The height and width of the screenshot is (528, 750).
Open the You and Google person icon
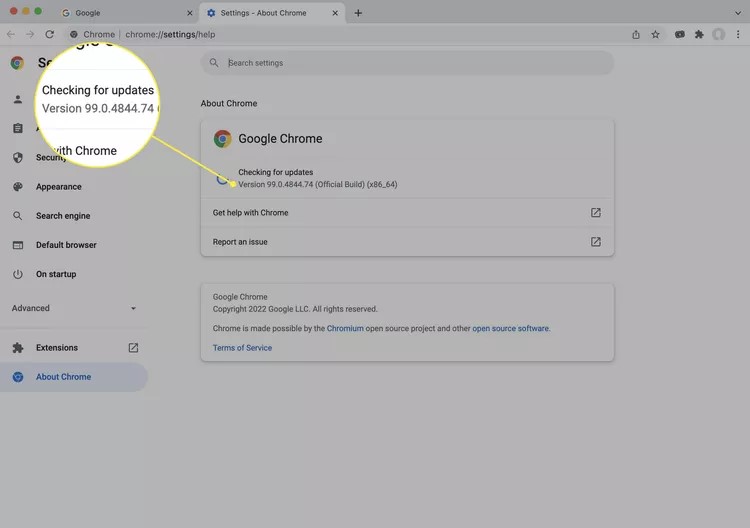click(18, 99)
